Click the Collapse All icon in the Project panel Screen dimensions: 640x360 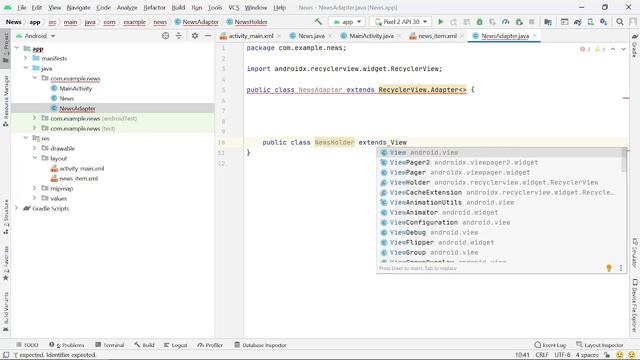[179, 36]
